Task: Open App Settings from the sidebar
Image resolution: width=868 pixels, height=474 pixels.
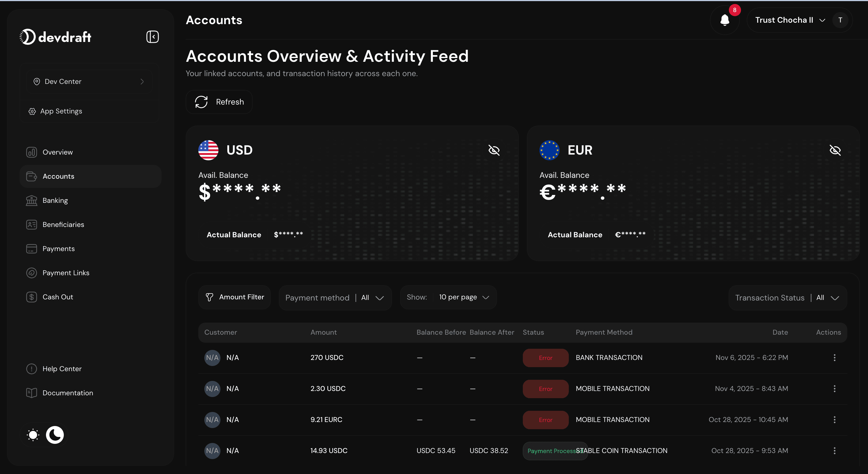Action: click(x=61, y=111)
